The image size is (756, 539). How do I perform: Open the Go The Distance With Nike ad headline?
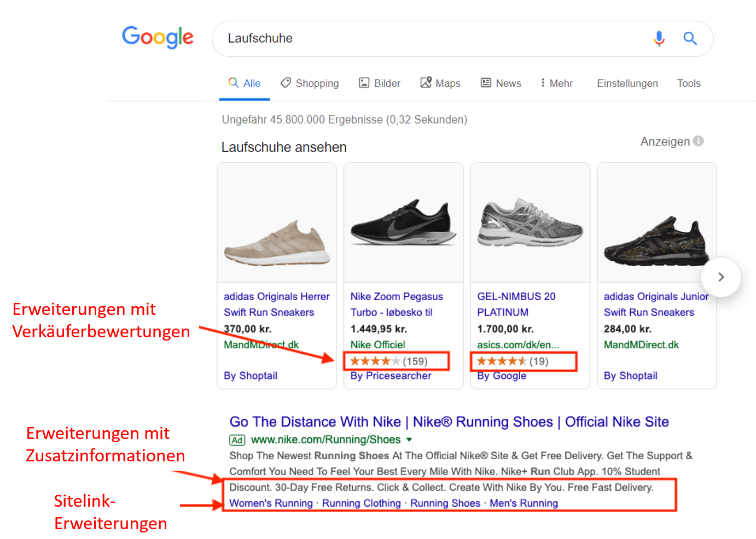pyautogui.click(x=449, y=422)
